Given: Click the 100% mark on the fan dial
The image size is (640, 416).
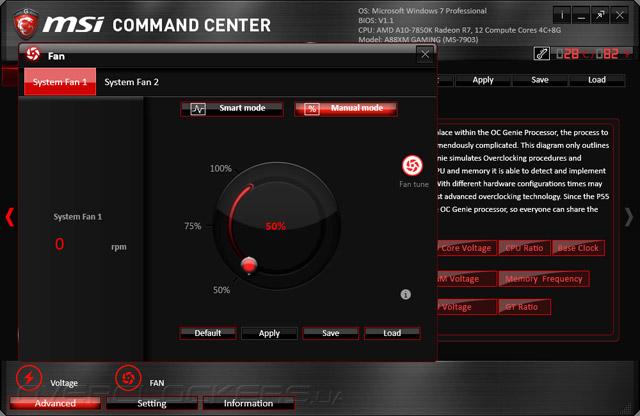Looking at the screenshot, I should coord(221,169).
